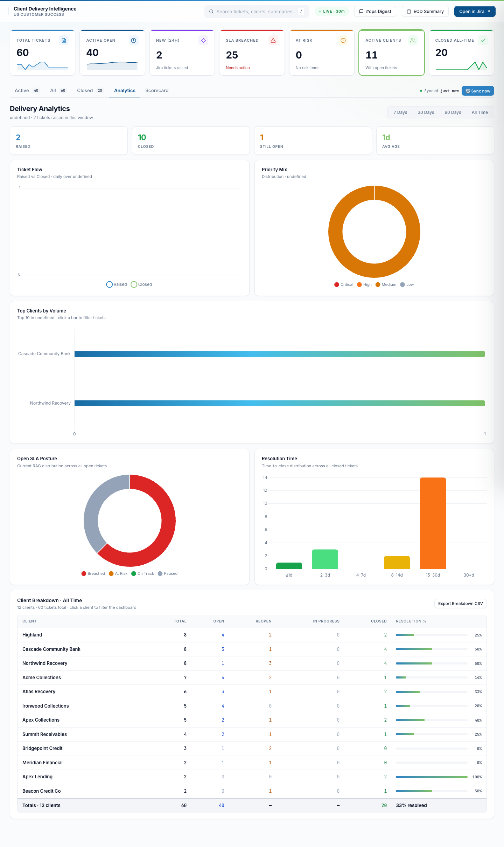The height and width of the screenshot is (847, 504).
Task: Open the SLA Breached summary card
Action: click(x=252, y=53)
